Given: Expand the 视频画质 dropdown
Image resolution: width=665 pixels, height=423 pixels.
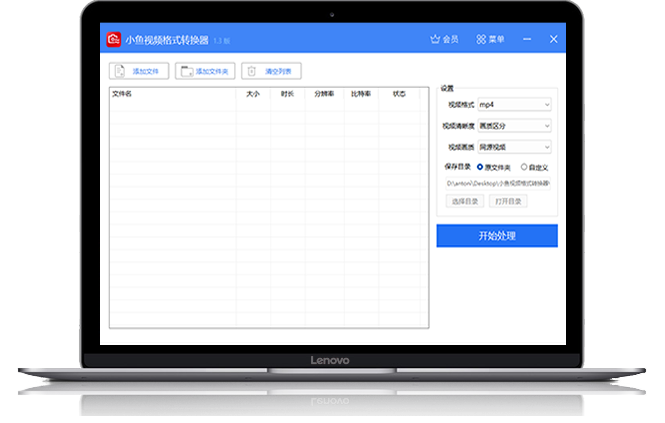Looking at the screenshot, I should [x=514, y=147].
